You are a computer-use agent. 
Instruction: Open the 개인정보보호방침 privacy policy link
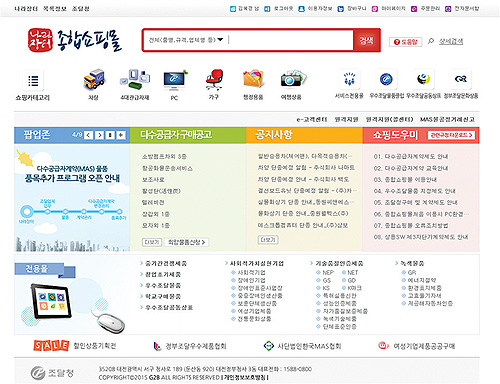[x=245, y=378]
